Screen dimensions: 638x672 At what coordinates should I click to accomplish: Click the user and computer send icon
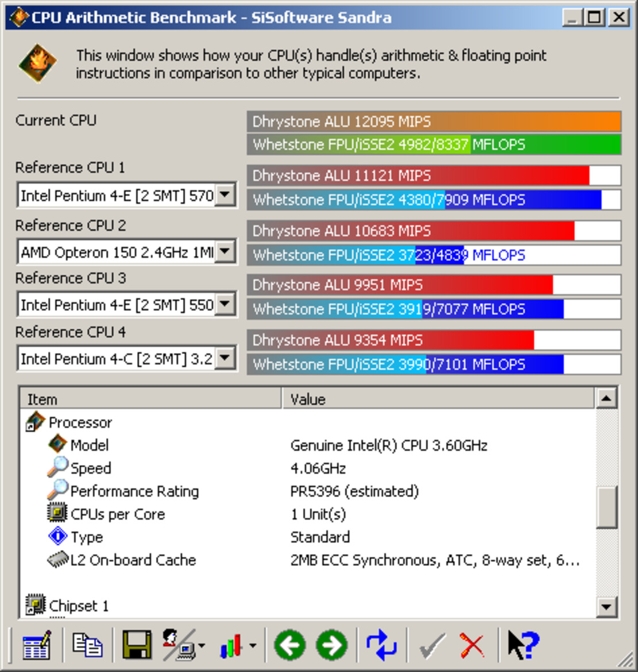[179, 644]
